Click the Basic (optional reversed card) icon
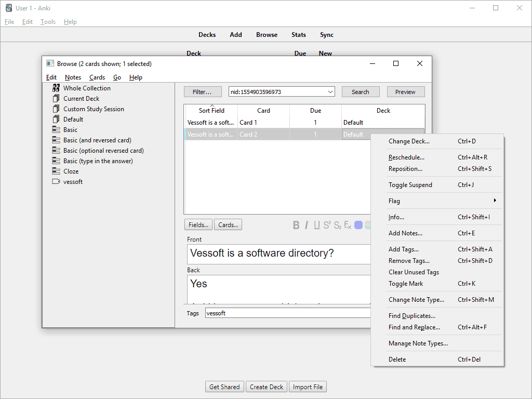This screenshot has height=399, width=532. tap(56, 150)
